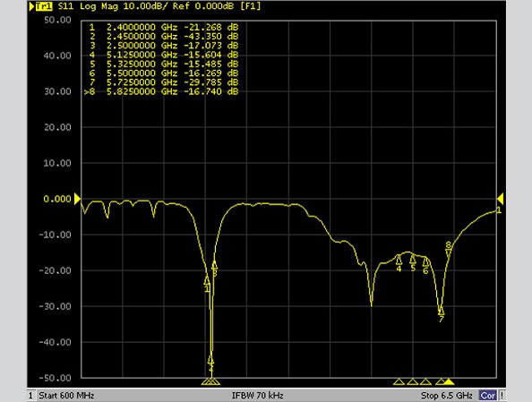Click marker 6 triangle on the curve
This screenshot has width=532, height=402.
tap(425, 262)
